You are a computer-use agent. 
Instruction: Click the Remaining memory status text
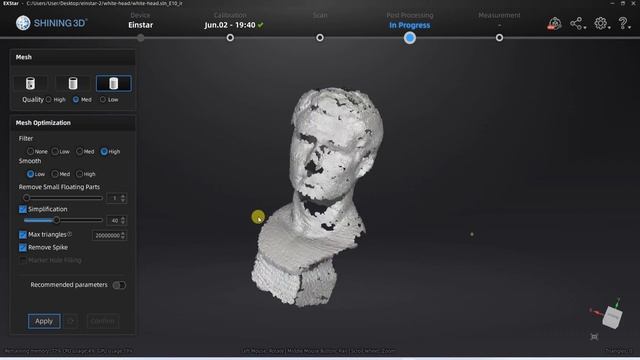point(69,351)
